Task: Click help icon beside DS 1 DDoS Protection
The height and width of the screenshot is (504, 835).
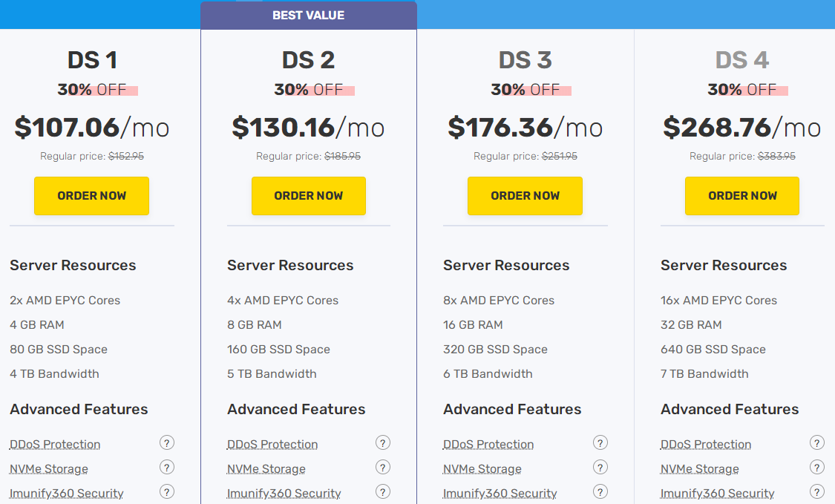Action: 167,443
